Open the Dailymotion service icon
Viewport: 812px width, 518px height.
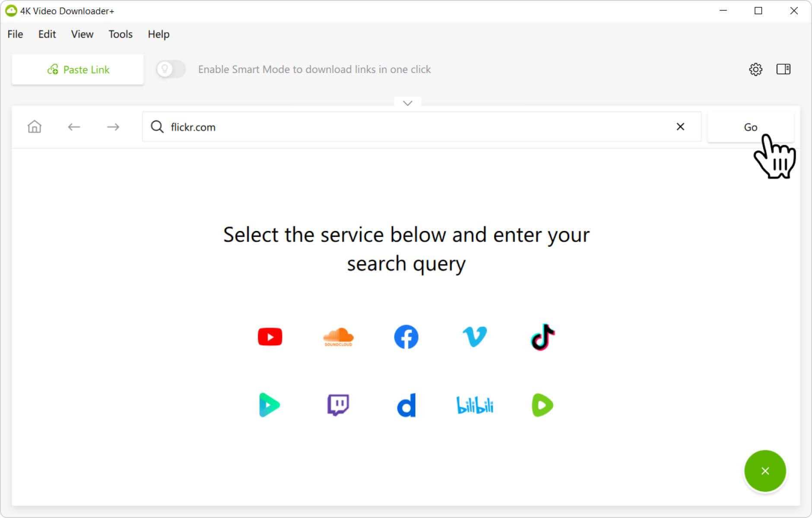click(406, 405)
